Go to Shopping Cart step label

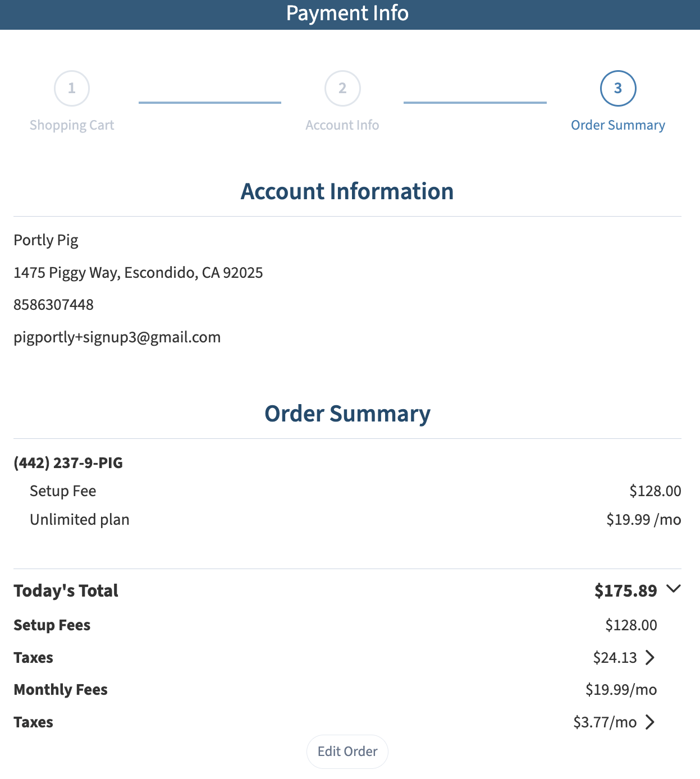pos(72,125)
